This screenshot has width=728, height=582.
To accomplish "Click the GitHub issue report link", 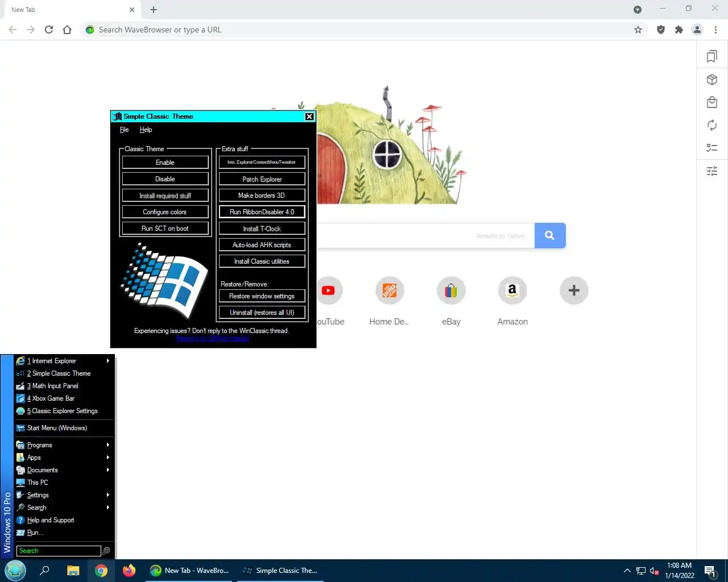I will (212, 338).
